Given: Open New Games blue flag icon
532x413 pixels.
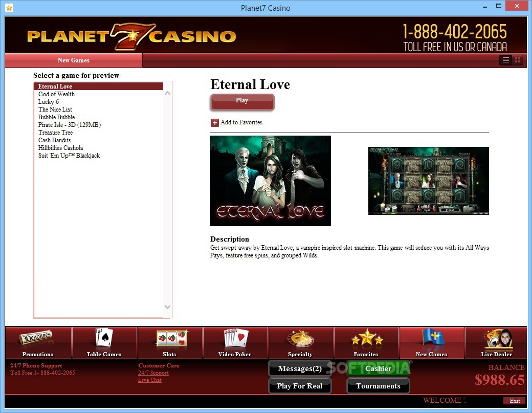Looking at the screenshot, I should pos(433,338).
